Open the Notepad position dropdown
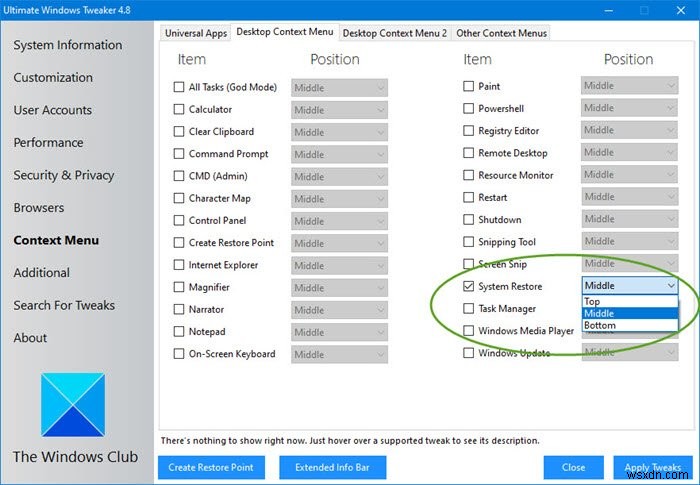Image resolution: width=700 pixels, height=485 pixels. 339,332
